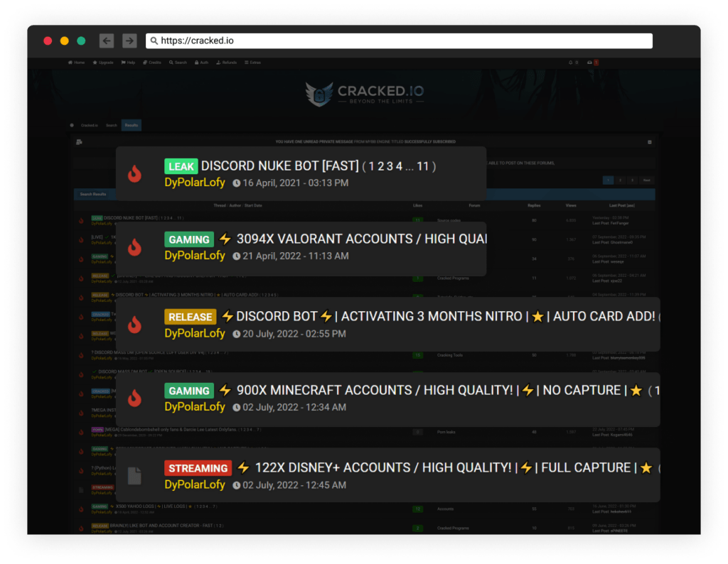Go to results page 1
728x564 pixels.
609,180
